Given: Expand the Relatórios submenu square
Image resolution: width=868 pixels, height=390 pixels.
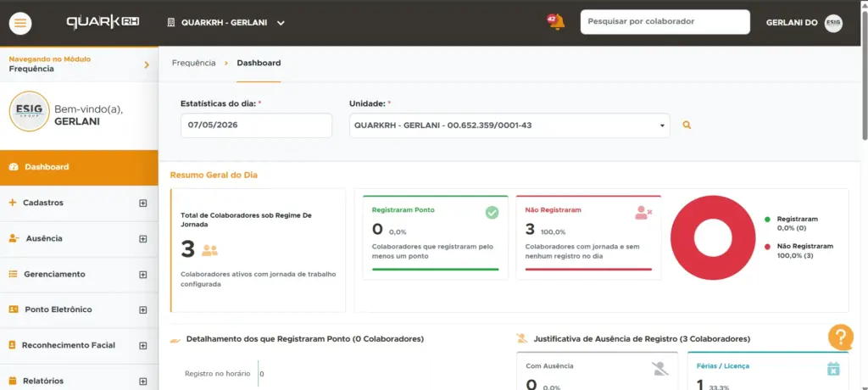Looking at the screenshot, I should click(142, 382).
